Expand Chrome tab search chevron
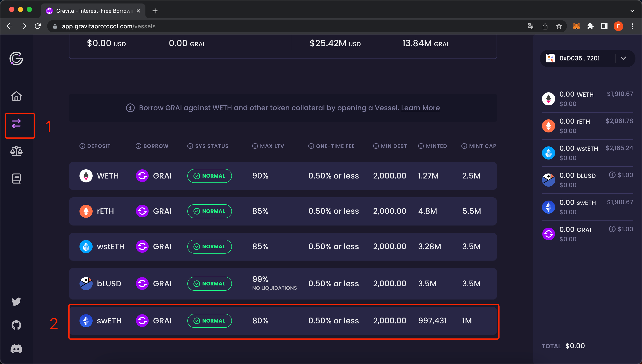The width and height of the screenshot is (642, 364). 632,11
